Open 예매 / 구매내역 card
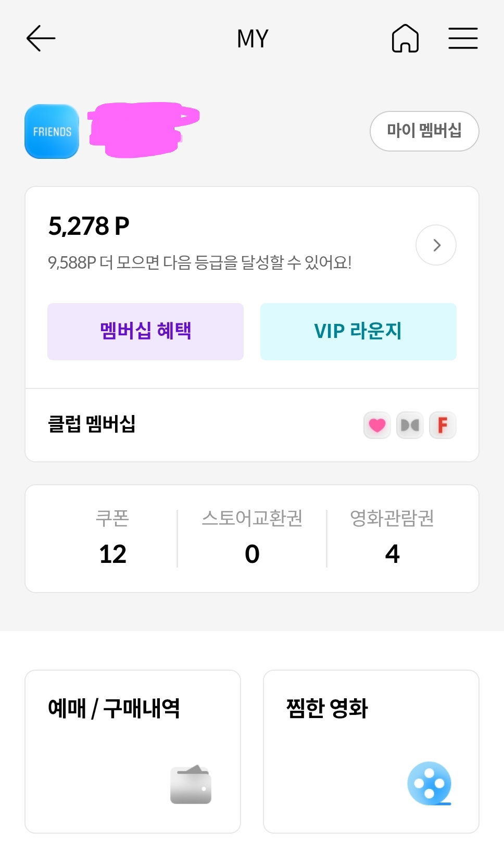 (x=133, y=751)
